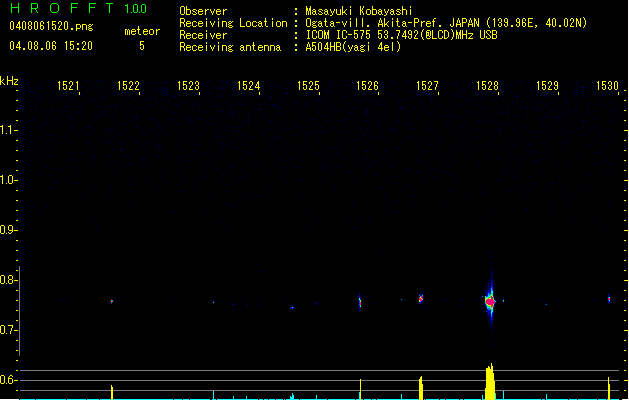
Task: Select the 1521 time marker
Action: tap(69, 87)
